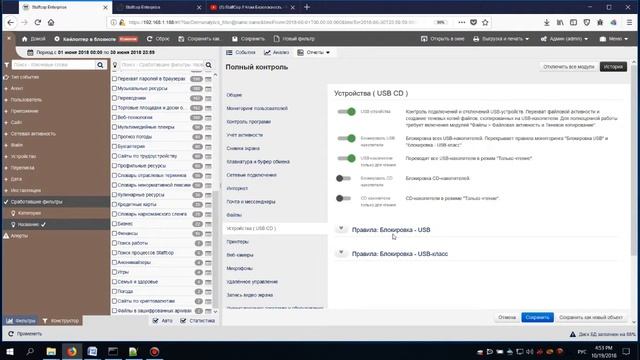Click the Home (Домой) icon in the app toolbar

[24, 39]
